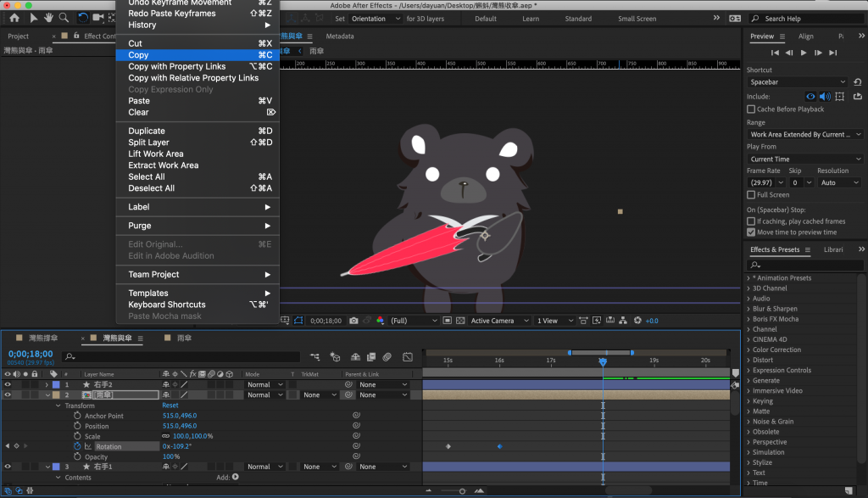Screen dimensions: 868x498
Task: Click the Rotation stopwatch icon
Action: pyautogui.click(x=77, y=446)
